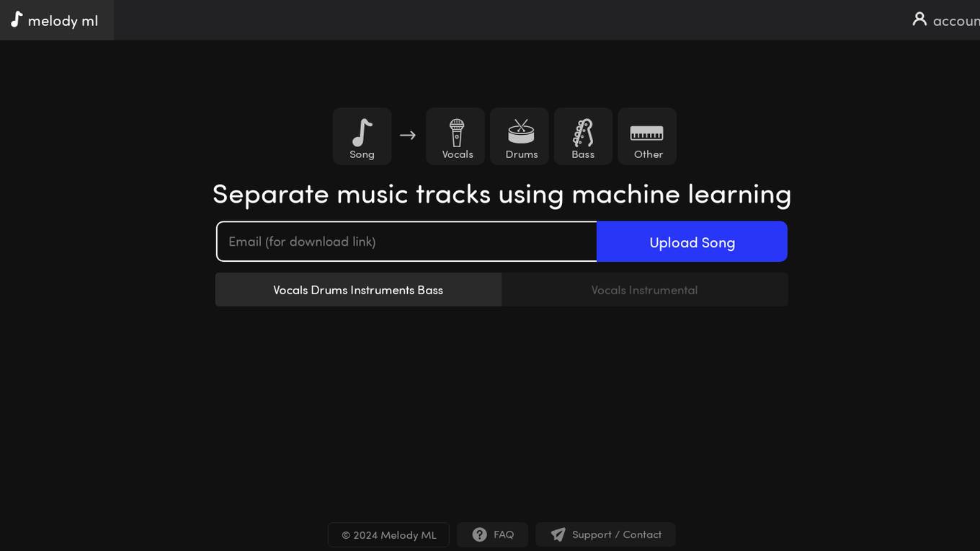Screen dimensions: 980x551
Task: Click the Separate music tracks heading
Action: coord(502,194)
